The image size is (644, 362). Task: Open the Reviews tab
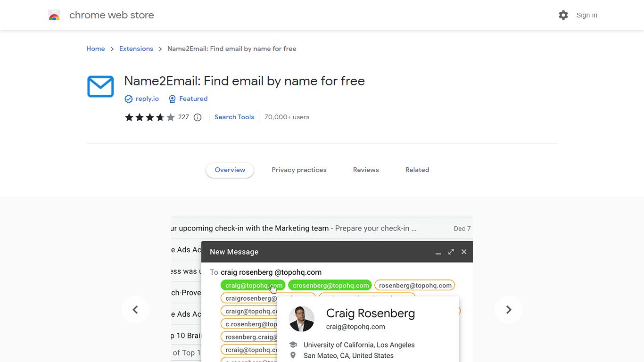366,170
